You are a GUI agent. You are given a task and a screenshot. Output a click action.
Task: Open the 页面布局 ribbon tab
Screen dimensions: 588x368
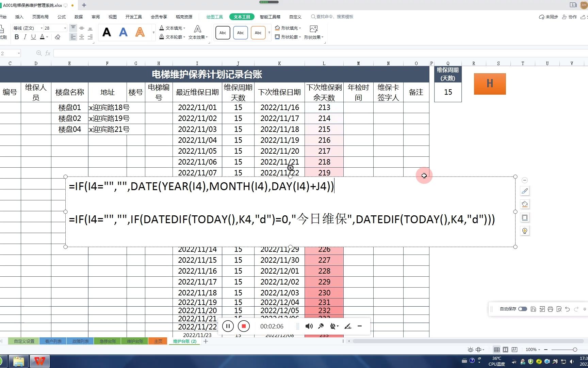pyautogui.click(x=40, y=17)
